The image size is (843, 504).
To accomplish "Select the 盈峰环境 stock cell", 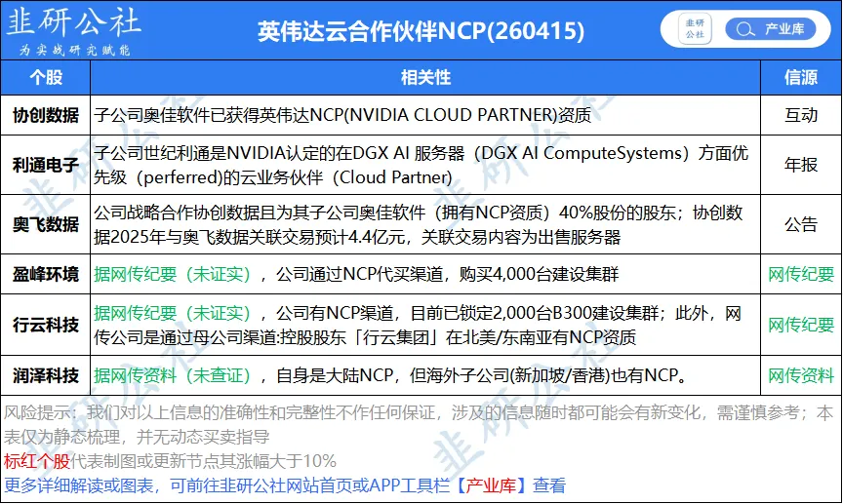I will pyautogui.click(x=46, y=274).
